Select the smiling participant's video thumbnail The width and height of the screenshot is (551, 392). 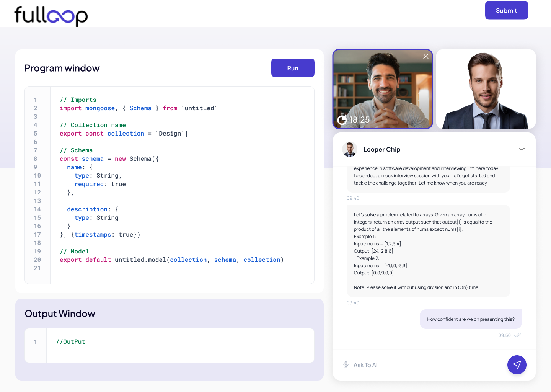(x=382, y=89)
